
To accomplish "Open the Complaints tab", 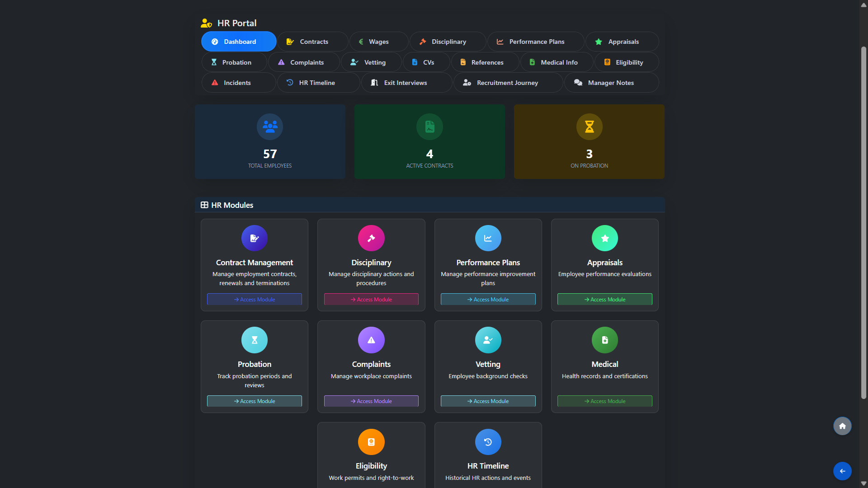I will click(x=304, y=62).
